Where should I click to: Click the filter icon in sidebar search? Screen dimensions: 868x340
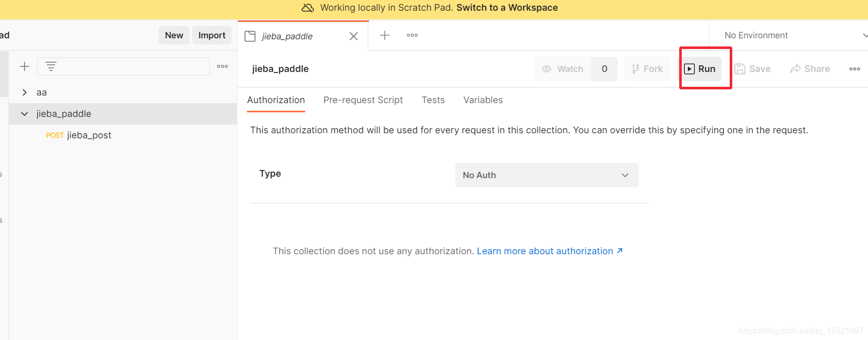point(51,66)
